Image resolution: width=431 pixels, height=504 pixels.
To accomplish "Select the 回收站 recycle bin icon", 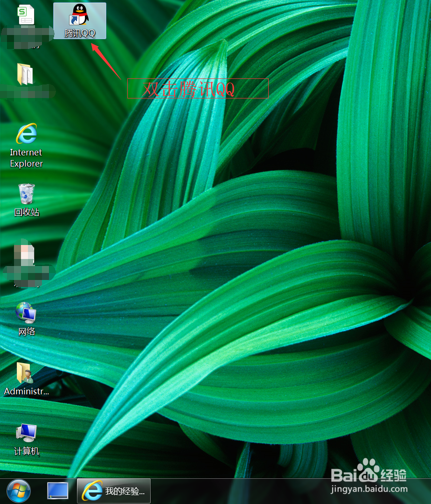I will 26,200.
